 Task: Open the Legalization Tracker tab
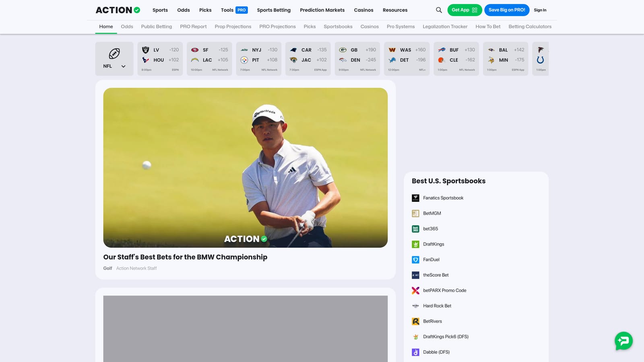(445, 27)
